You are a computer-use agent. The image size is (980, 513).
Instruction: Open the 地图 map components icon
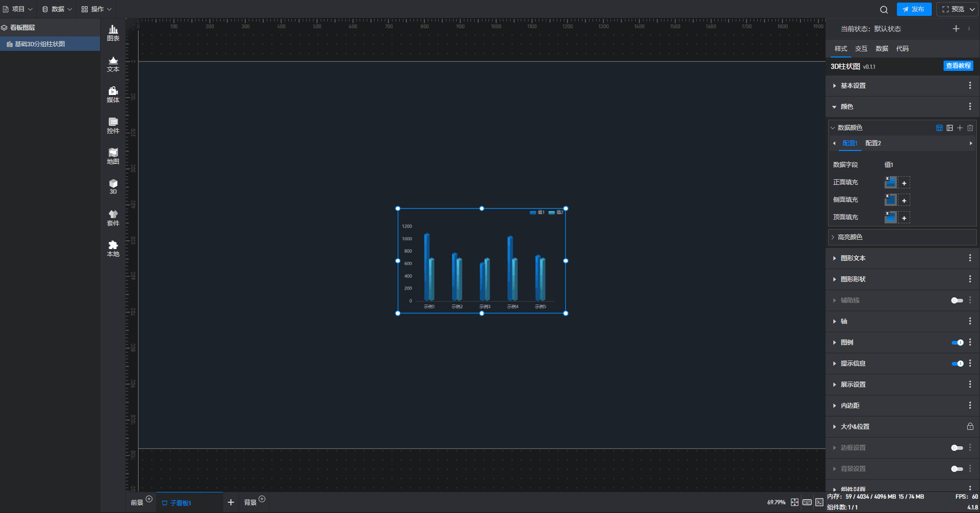[x=113, y=156]
